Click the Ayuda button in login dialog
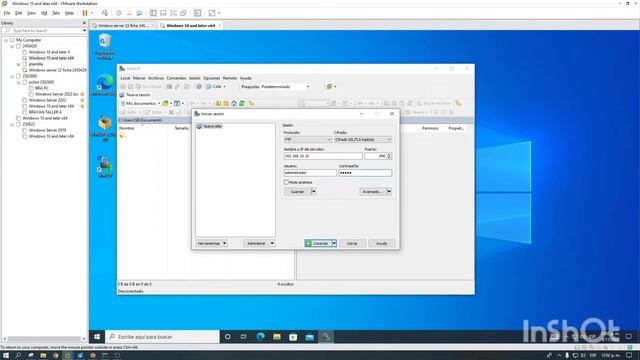640x360 pixels. [x=382, y=243]
